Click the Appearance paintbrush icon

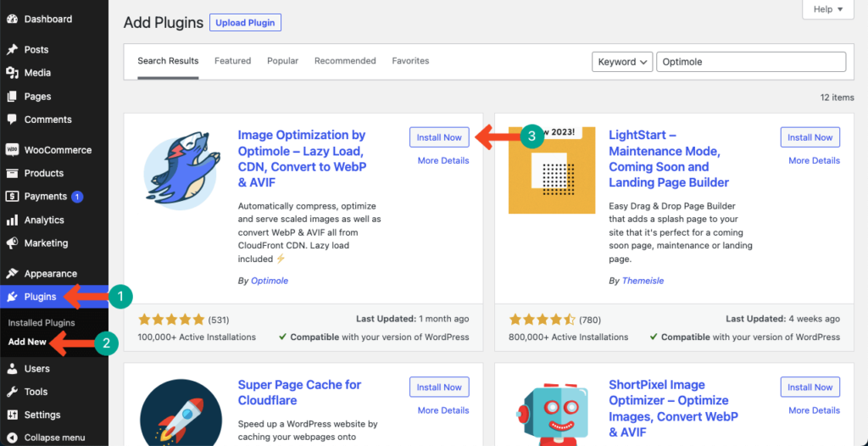(x=12, y=274)
